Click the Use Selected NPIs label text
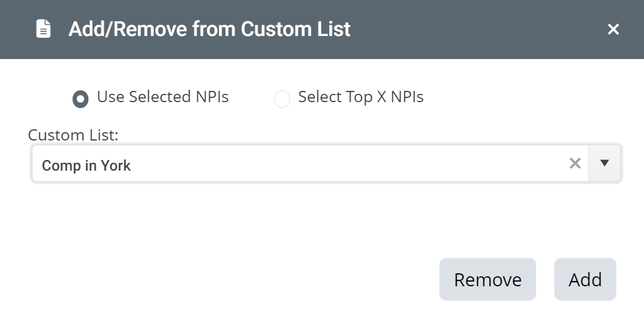644x317 pixels. 163,97
